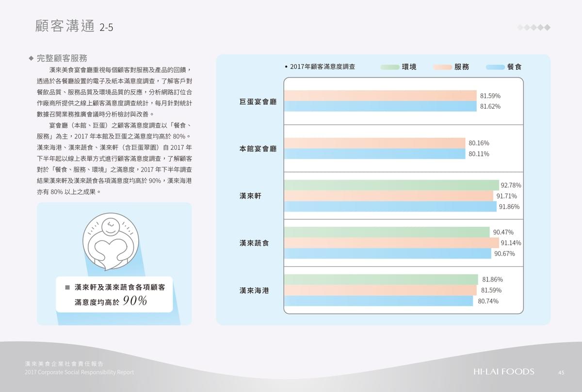This screenshot has width=582, height=392.
Task: Select the 顧客溝通 2-5 page title
Action: click(x=74, y=26)
